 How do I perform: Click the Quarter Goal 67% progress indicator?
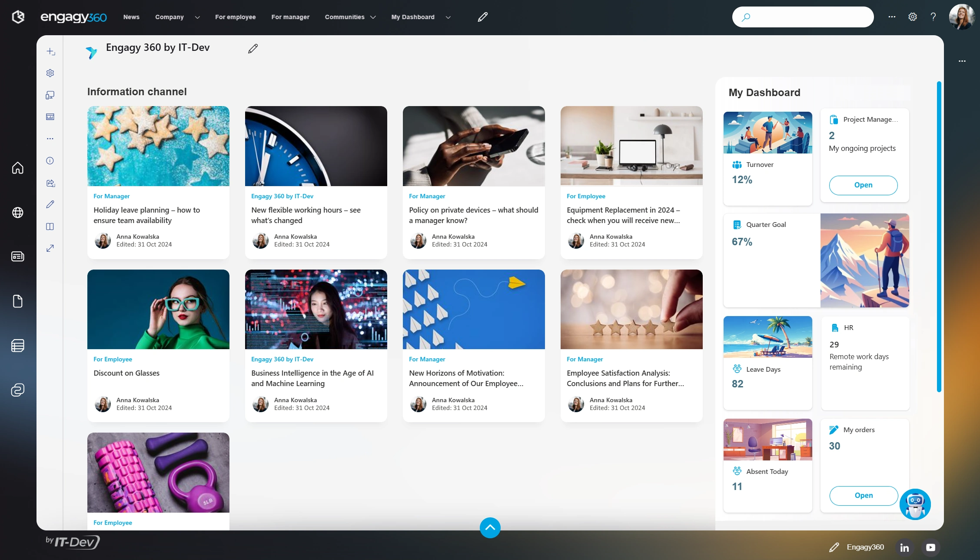pyautogui.click(x=742, y=242)
